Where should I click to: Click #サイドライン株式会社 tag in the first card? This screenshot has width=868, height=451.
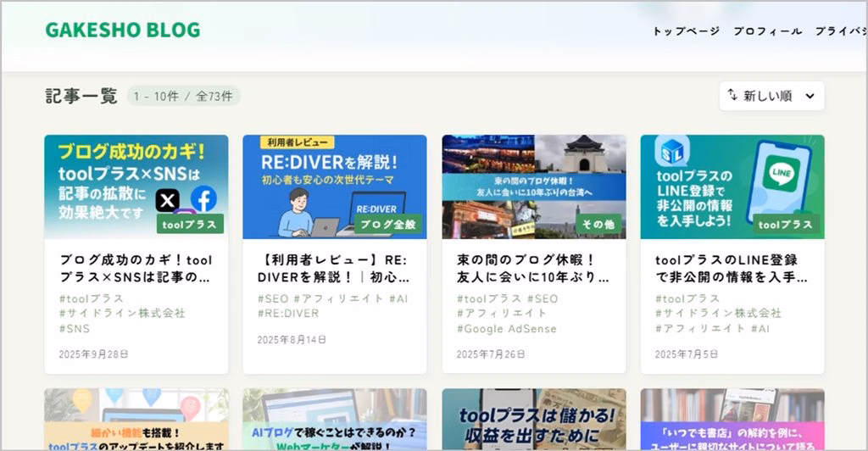(x=122, y=313)
